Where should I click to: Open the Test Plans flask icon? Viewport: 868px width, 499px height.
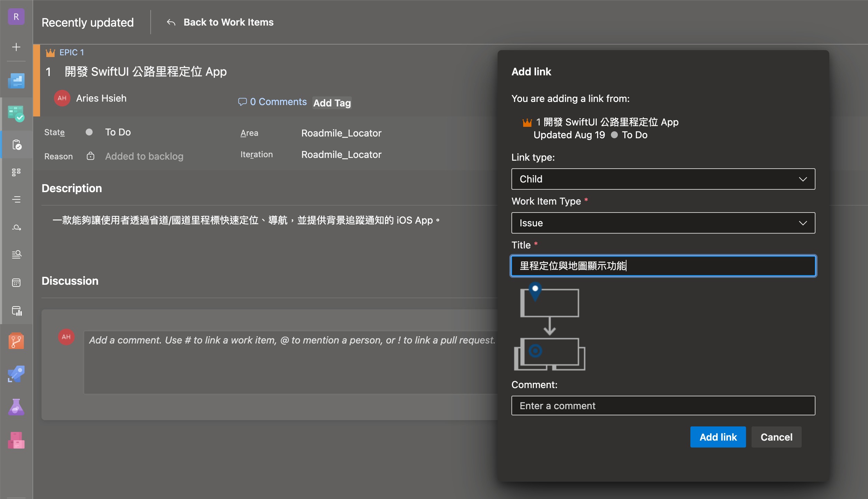point(16,407)
